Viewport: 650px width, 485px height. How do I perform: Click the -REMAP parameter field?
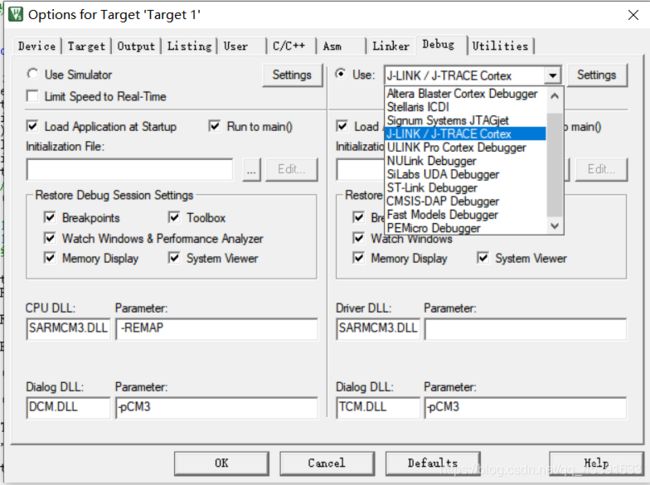217,329
